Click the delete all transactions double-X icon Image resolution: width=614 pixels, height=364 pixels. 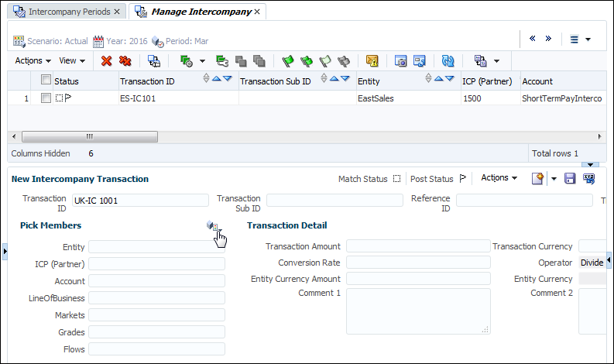pos(125,60)
